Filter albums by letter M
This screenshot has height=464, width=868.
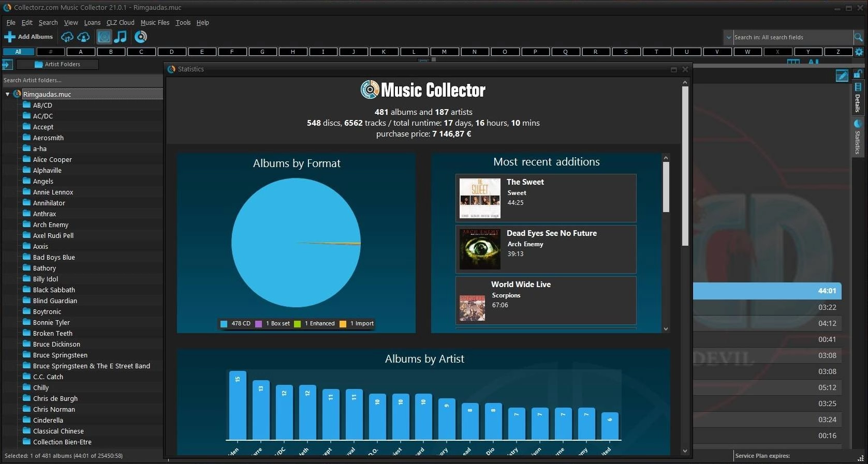(444, 52)
